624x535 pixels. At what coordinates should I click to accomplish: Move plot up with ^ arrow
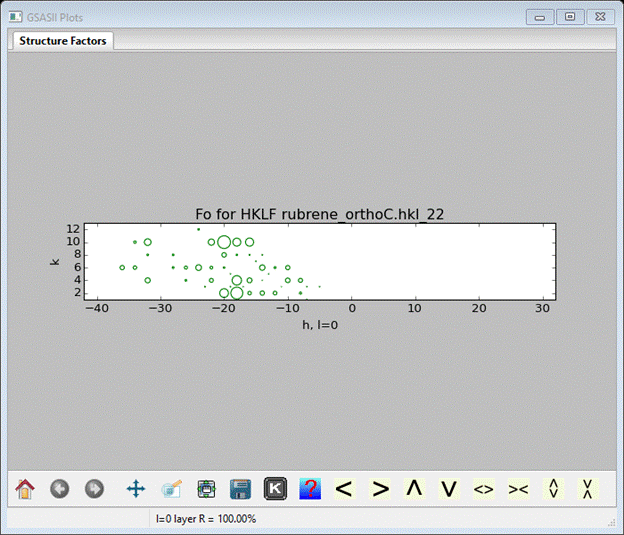click(x=414, y=489)
